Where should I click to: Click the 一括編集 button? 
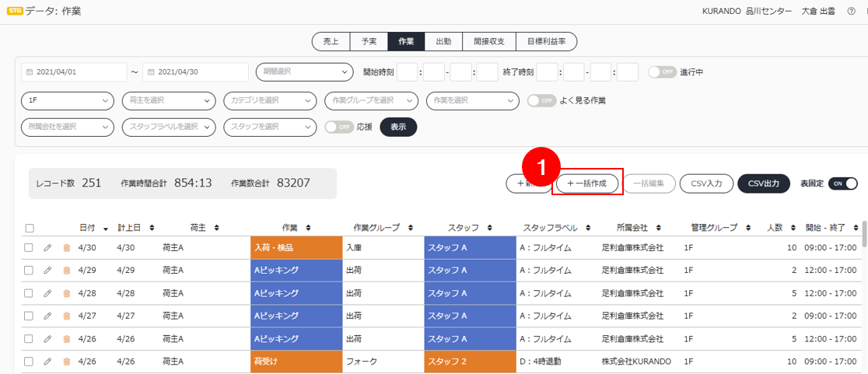click(x=649, y=184)
